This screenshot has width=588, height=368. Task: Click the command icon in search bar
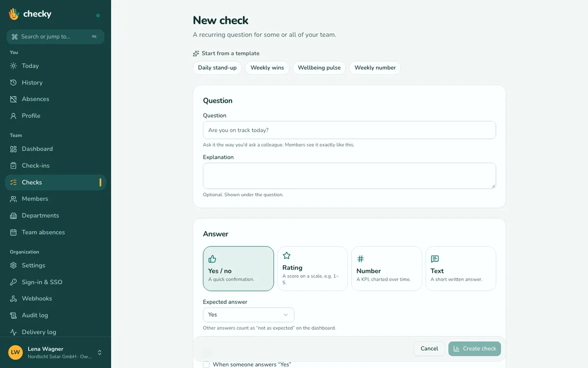click(15, 37)
